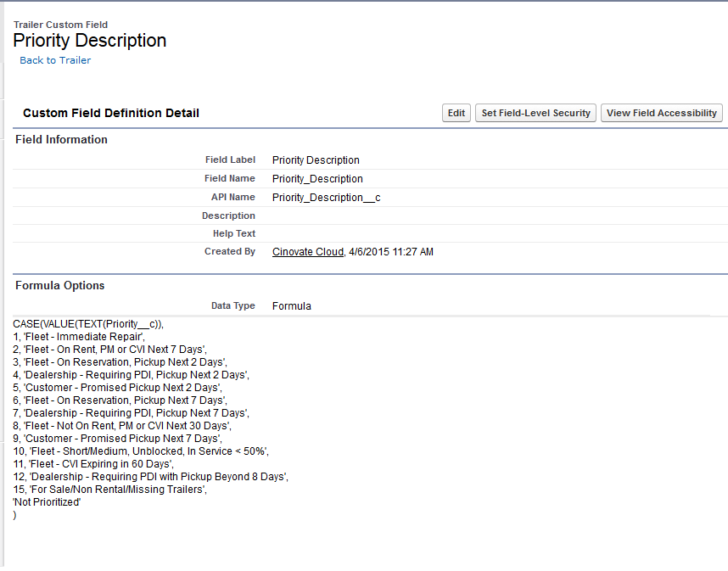The width and height of the screenshot is (728, 571).
Task: Select line 5 Customer Promised Pickup Next 2 Days
Action: pyautogui.click(x=117, y=388)
